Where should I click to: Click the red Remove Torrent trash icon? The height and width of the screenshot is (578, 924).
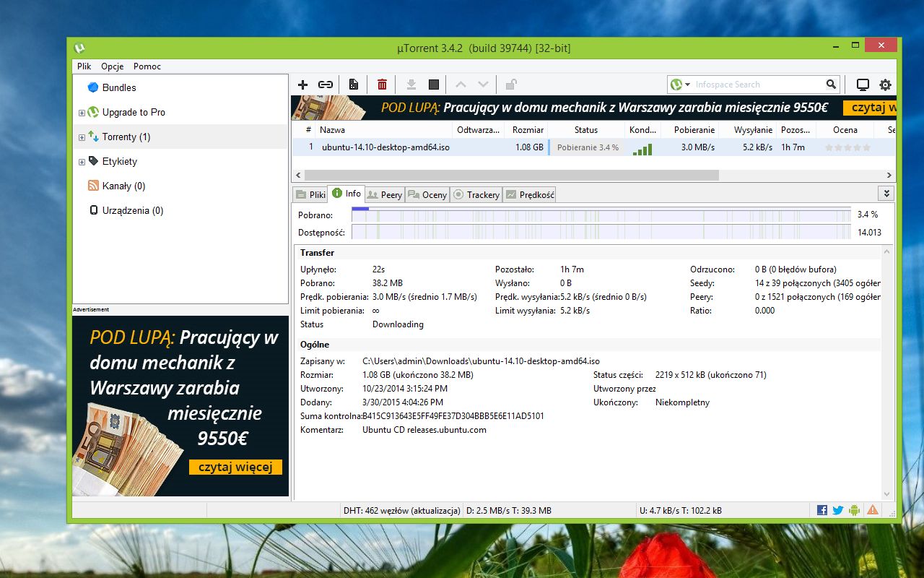point(382,85)
